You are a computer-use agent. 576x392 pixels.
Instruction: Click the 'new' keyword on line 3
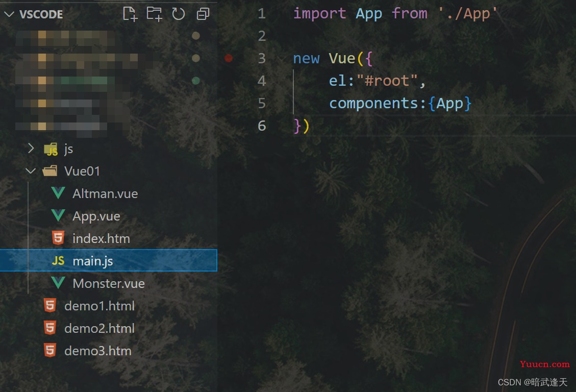point(307,59)
